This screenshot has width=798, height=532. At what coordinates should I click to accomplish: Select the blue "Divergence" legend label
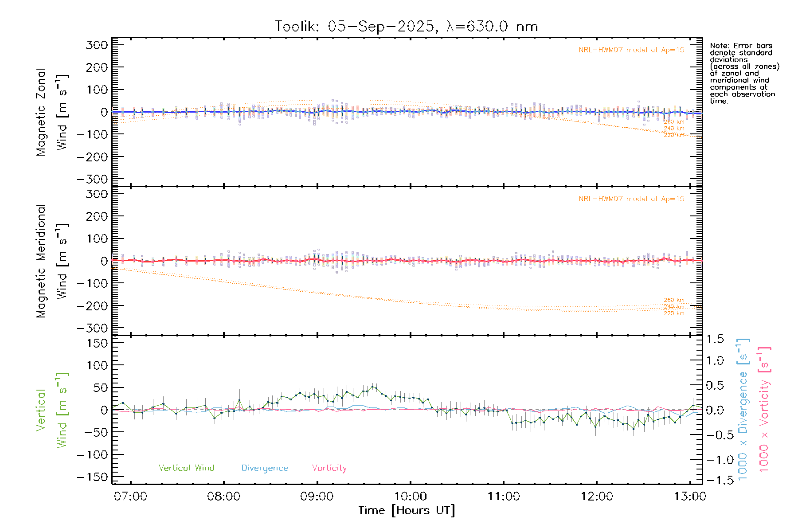[265, 468]
